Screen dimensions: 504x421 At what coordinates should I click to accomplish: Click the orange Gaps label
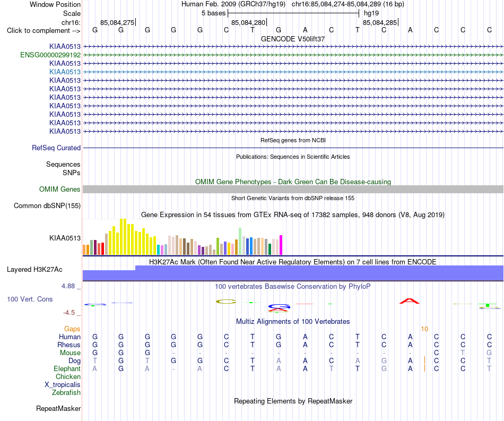[x=72, y=329]
